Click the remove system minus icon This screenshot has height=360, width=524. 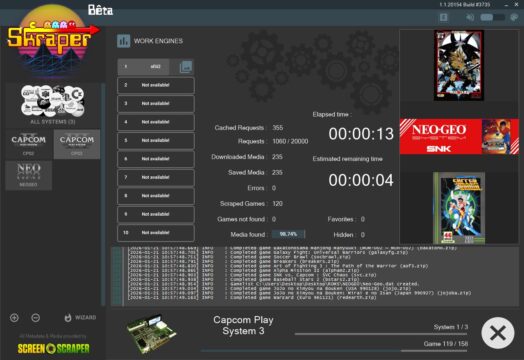point(35,318)
